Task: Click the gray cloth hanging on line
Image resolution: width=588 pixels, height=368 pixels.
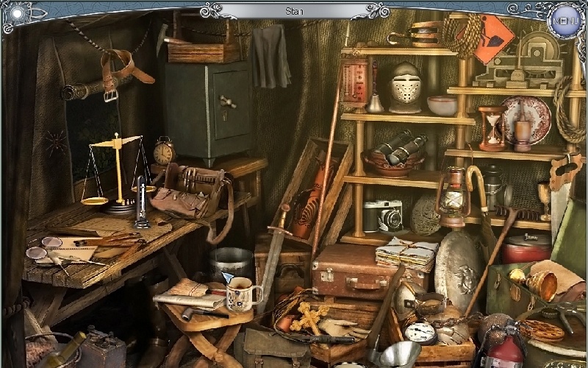Action: [270, 56]
